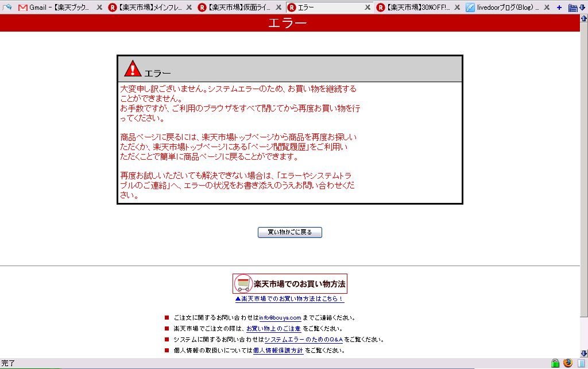Click the blue panel icon in status bar
Image resolution: width=588 pixels, height=369 pixels.
tap(581, 363)
